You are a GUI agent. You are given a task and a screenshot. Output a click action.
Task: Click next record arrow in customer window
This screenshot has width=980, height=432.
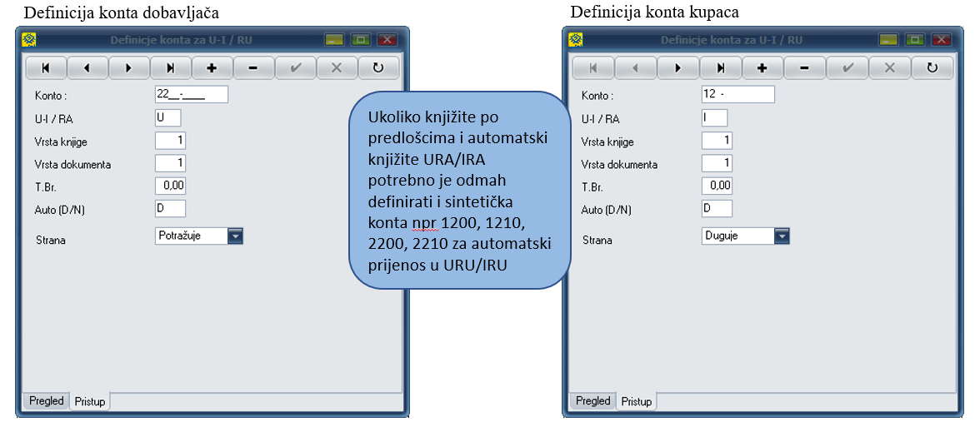click(x=677, y=67)
